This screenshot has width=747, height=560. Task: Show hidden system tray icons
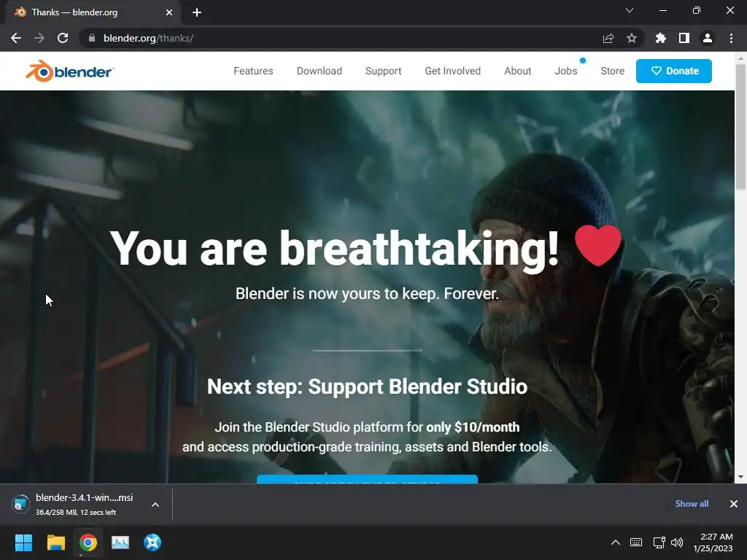616,542
